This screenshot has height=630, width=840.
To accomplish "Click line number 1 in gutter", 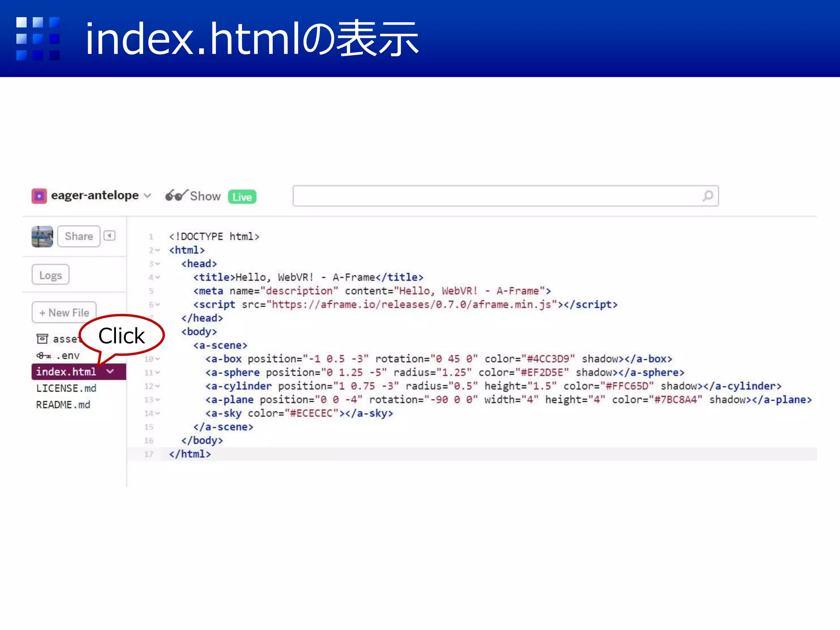I will 151,237.
